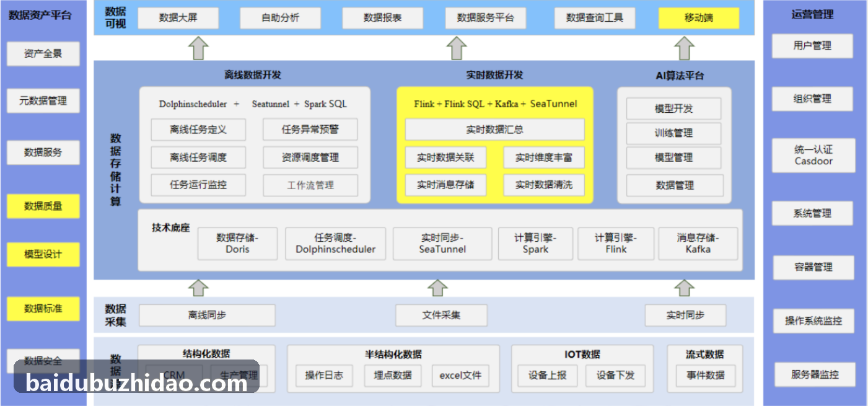Choose the 设备上报 box

[x=547, y=375]
